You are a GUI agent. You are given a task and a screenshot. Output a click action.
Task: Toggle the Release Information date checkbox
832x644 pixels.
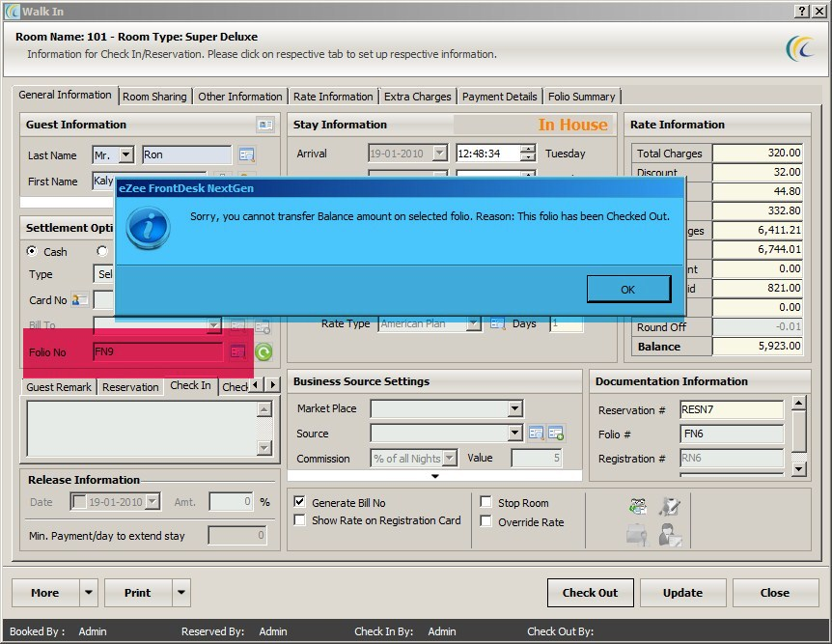pyautogui.click(x=79, y=501)
